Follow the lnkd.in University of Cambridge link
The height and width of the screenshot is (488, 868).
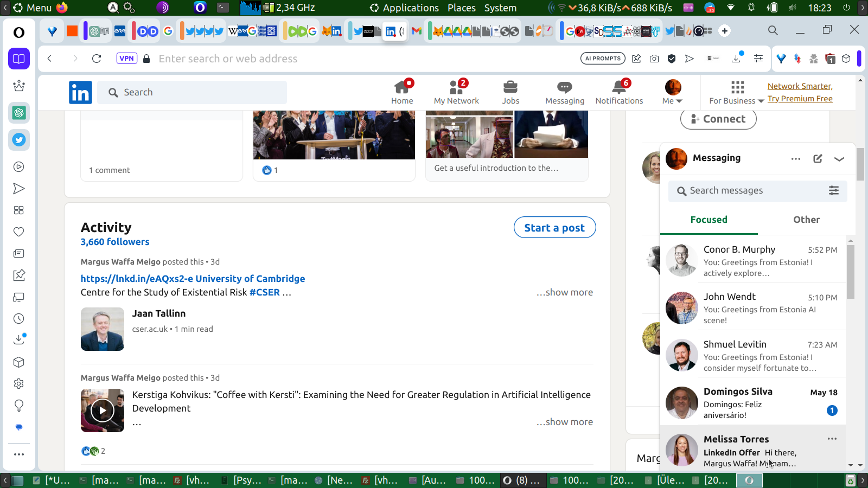(193, 279)
